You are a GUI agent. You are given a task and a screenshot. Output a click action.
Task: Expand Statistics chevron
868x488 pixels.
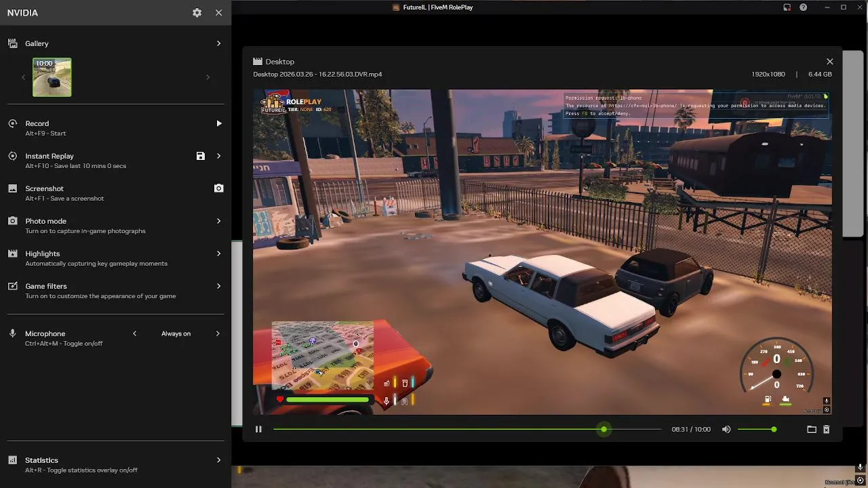click(x=218, y=460)
